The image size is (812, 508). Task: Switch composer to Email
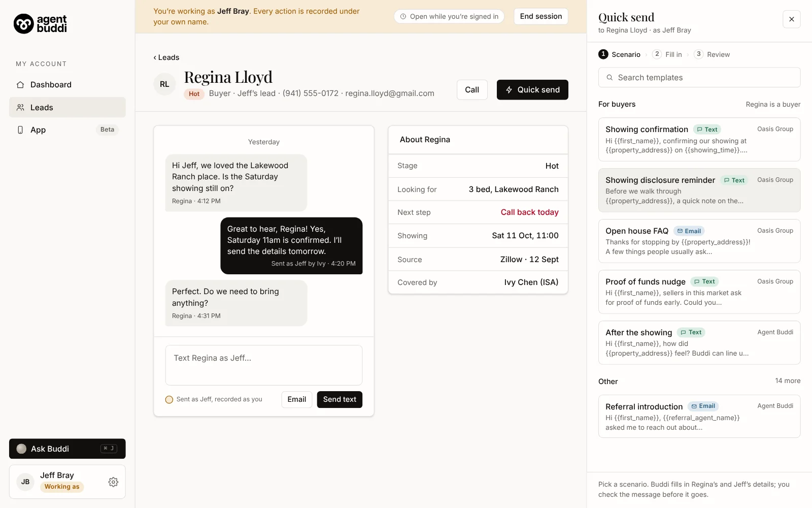pos(296,399)
